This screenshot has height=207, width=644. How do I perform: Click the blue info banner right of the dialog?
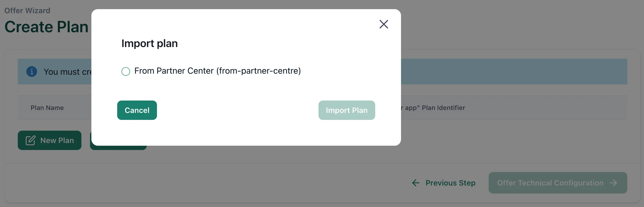point(514,72)
